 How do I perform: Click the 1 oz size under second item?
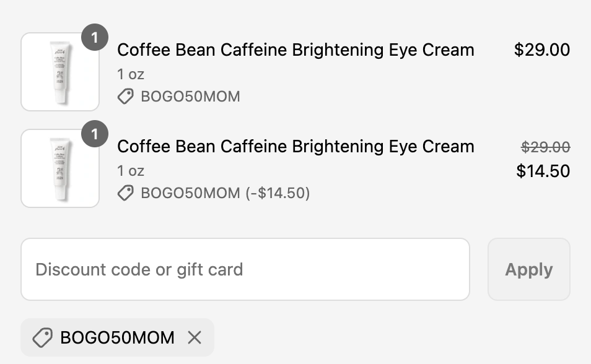(131, 171)
